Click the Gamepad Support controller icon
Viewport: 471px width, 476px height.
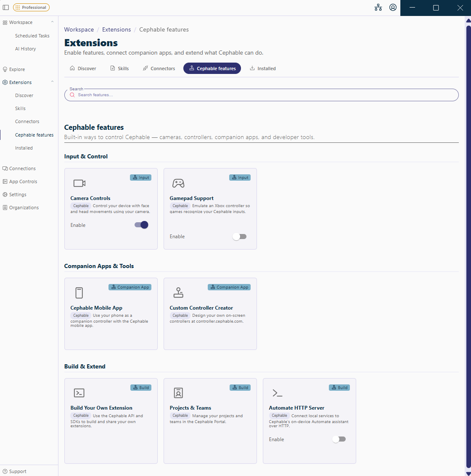(178, 183)
